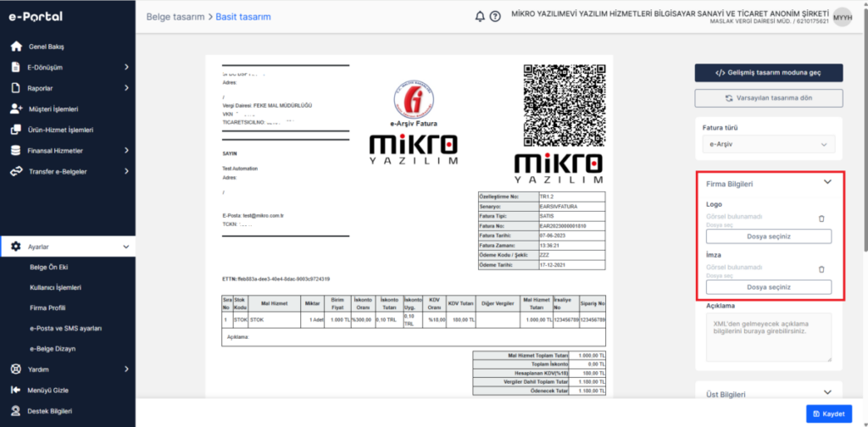Expand the E-Dönüşüm submenu arrow
This screenshot has height=427, width=868.
coord(127,67)
